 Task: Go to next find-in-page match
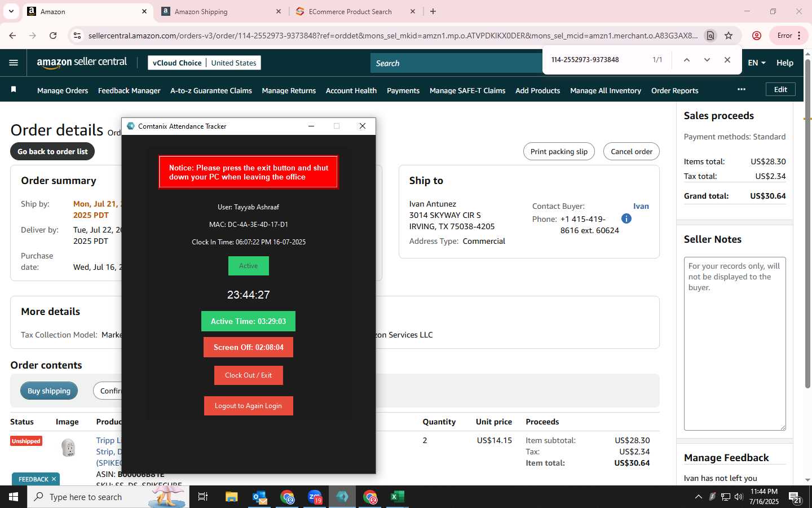click(x=707, y=60)
